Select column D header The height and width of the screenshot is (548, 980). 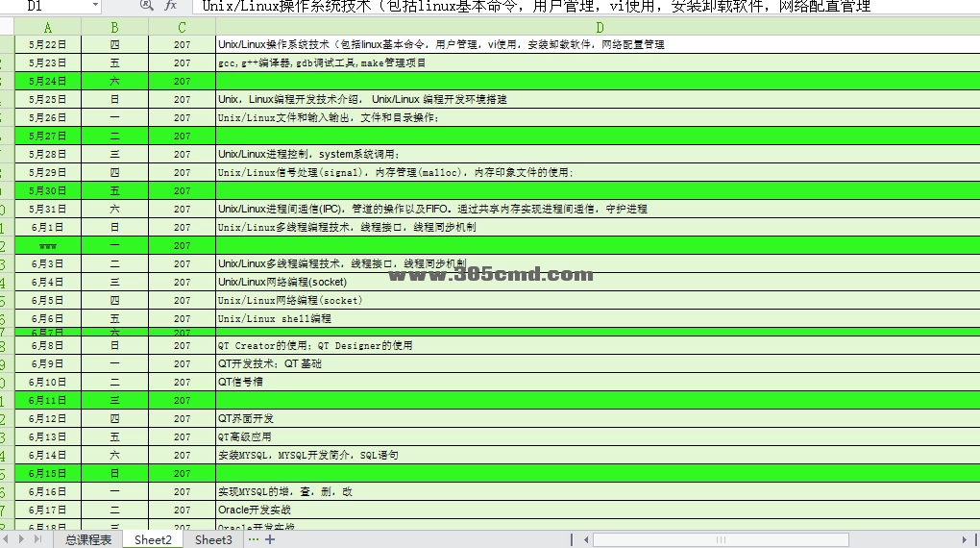pos(599,28)
